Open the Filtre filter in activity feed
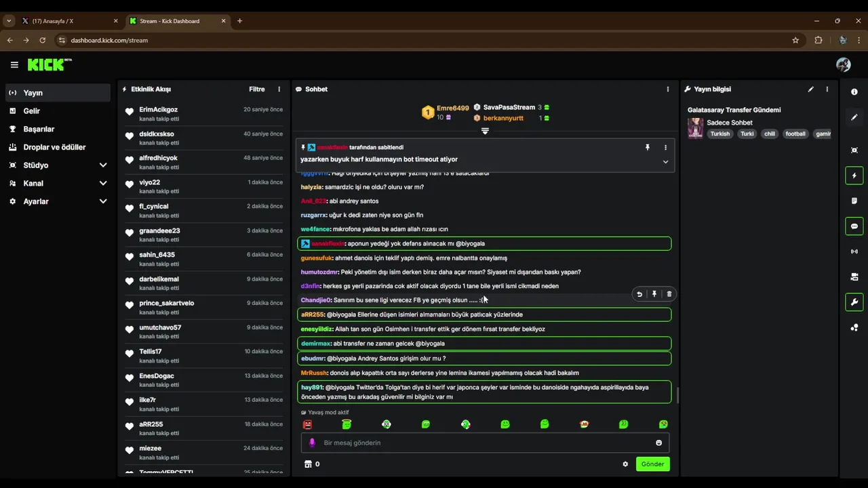Screen dimensions: 868x488 point(257,89)
